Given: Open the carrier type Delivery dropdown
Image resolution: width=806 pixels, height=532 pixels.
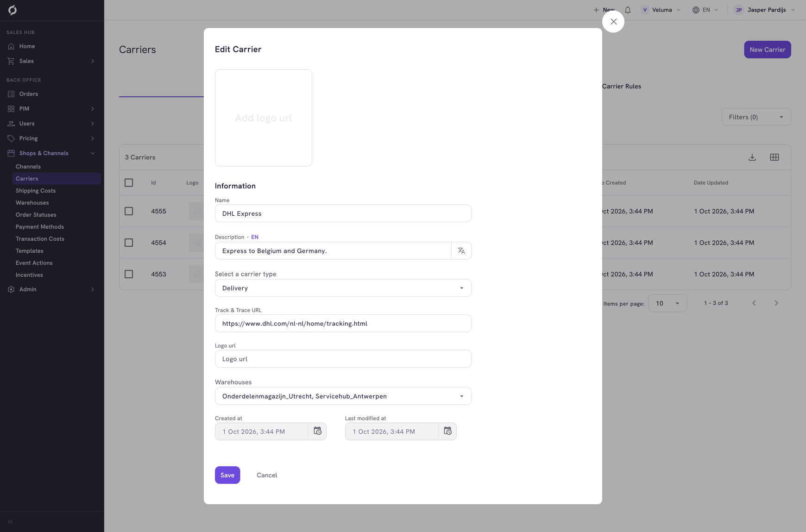Looking at the screenshot, I should [x=343, y=288].
